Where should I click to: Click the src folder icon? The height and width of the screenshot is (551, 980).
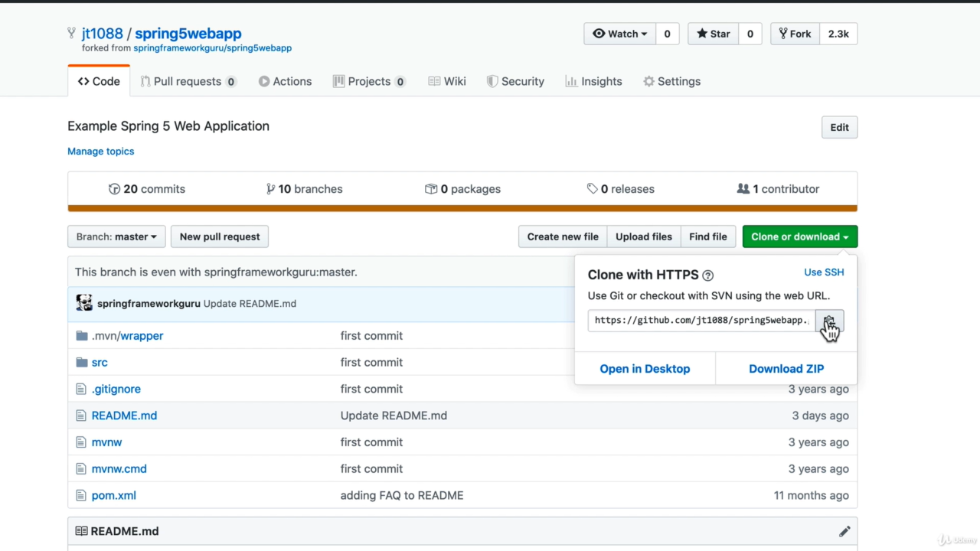pyautogui.click(x=82, y=362)
